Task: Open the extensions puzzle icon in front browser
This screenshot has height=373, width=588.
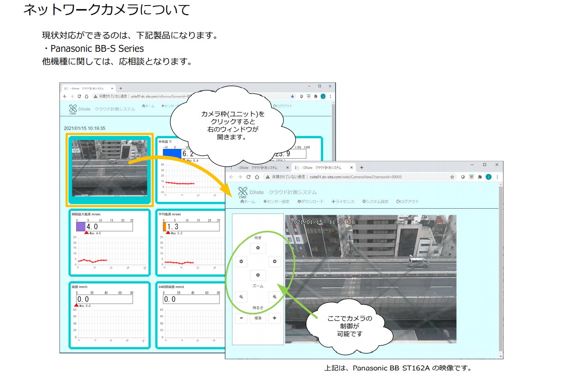Action: coord(480,177)
